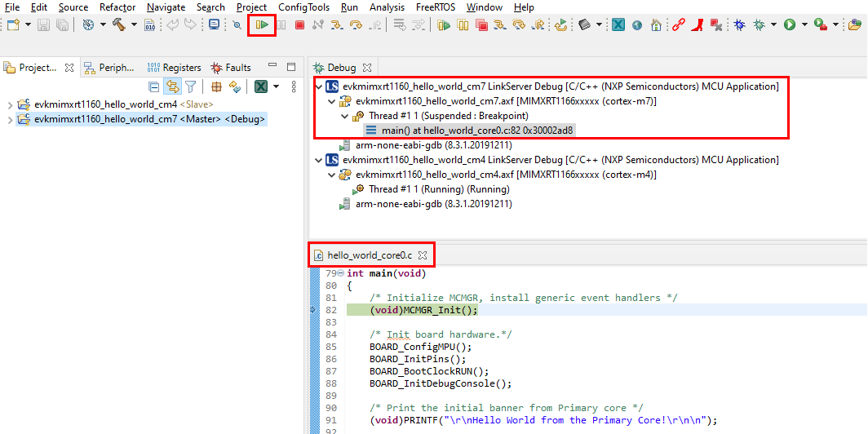Click the Step Over toolbar icon
Viewport: 868px width, 434px height.
(356, 25)
